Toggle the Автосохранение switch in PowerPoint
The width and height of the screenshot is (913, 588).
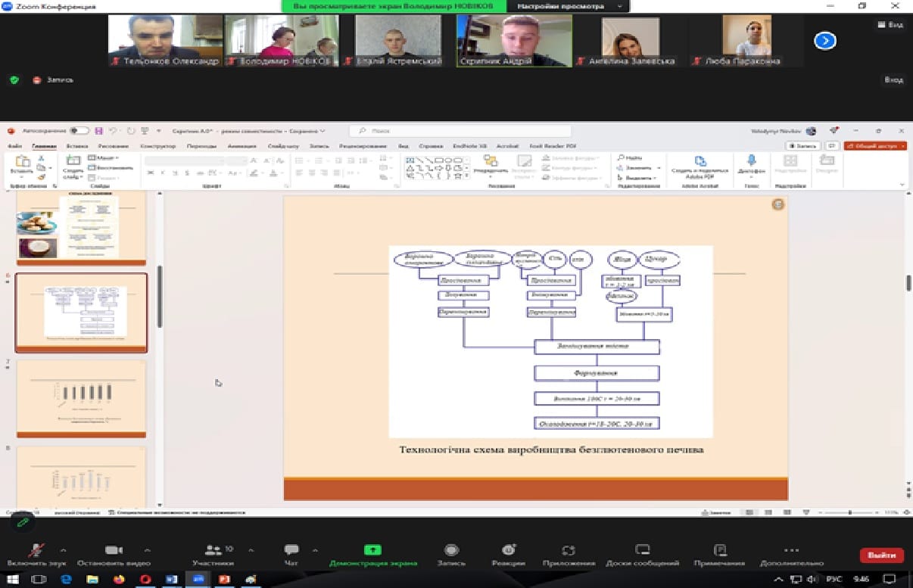(79, 131)
